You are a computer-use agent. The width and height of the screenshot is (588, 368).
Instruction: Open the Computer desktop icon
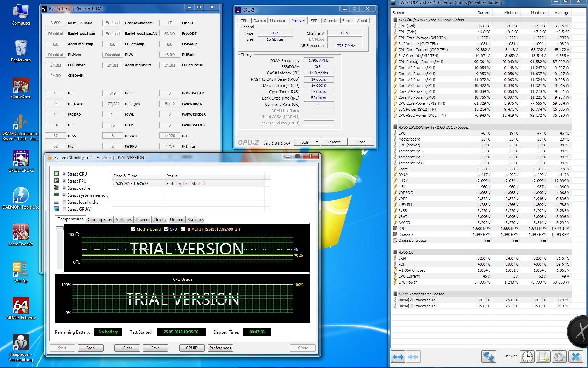[21, 14]
